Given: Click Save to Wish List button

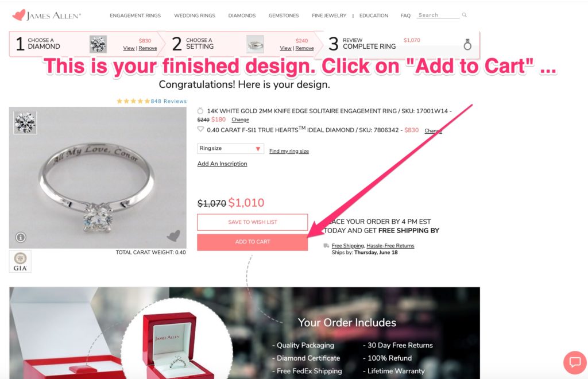Looking at the screenshot, I should [x=253, y=222].
